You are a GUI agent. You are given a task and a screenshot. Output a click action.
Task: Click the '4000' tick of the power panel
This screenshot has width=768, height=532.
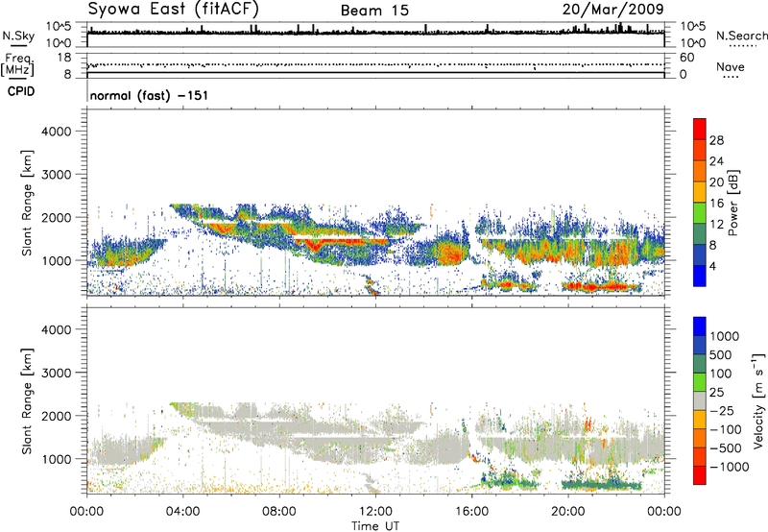point(56,132)
